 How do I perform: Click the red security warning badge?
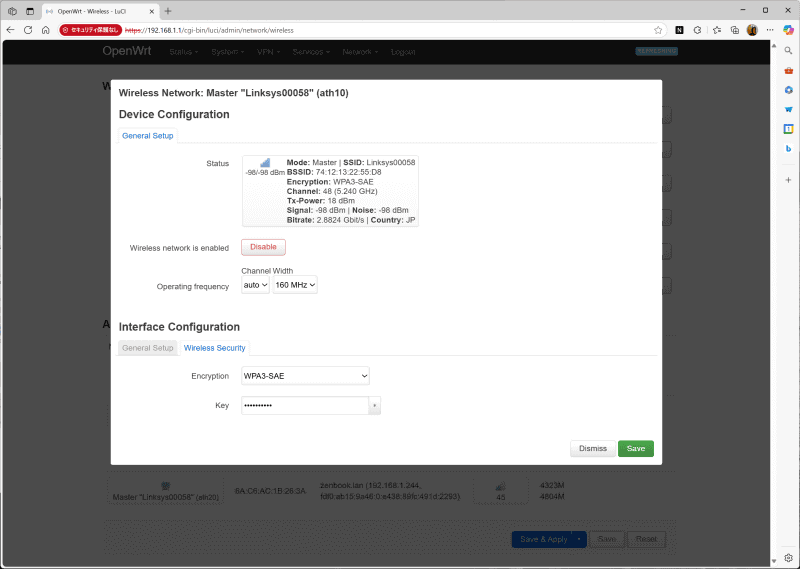click(90, 30)
